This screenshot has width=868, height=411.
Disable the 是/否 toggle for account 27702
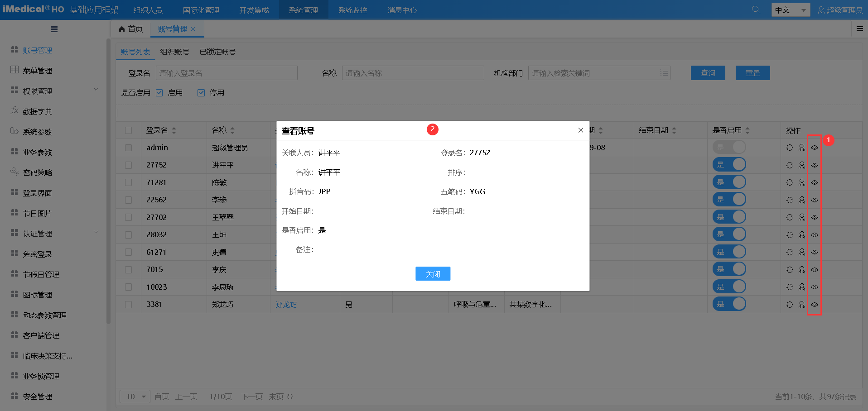729,216
